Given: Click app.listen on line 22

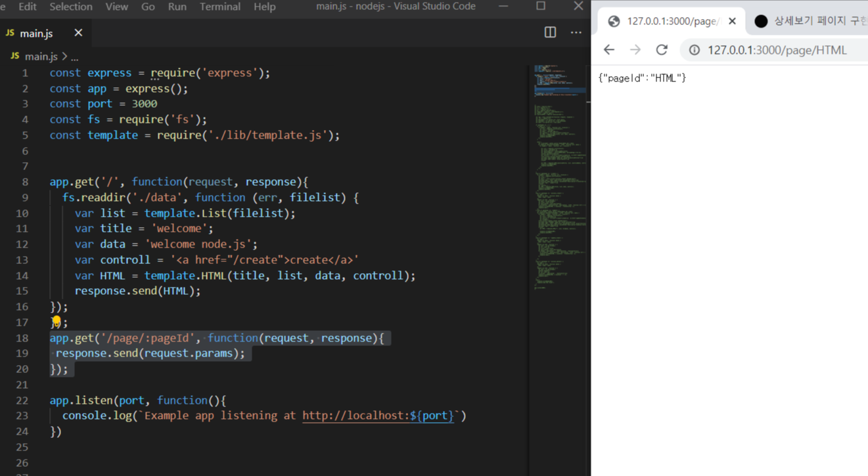Looking at the screenshot, I should [x=81, y=400].
